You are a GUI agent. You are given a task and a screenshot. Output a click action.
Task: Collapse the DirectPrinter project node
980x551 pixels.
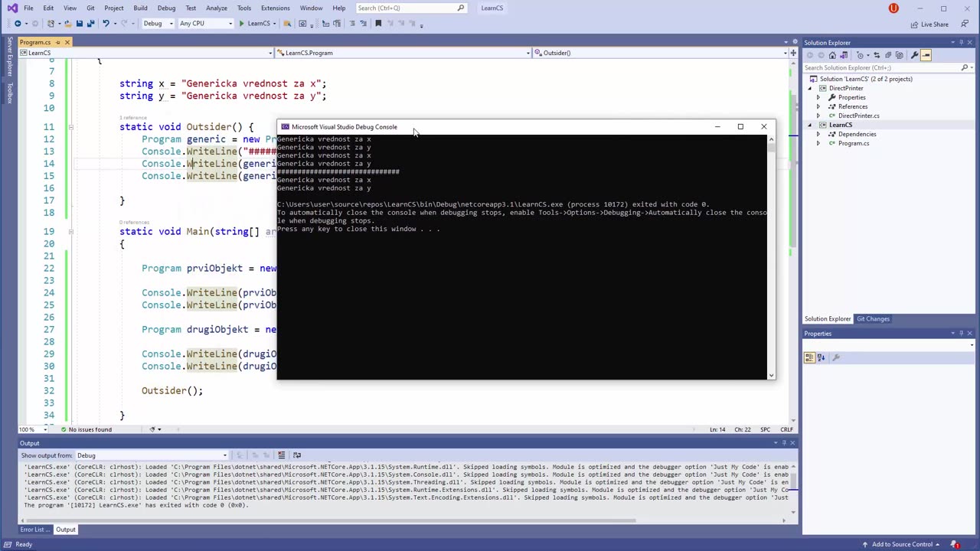pyautogui.click(x=810, y=88)
